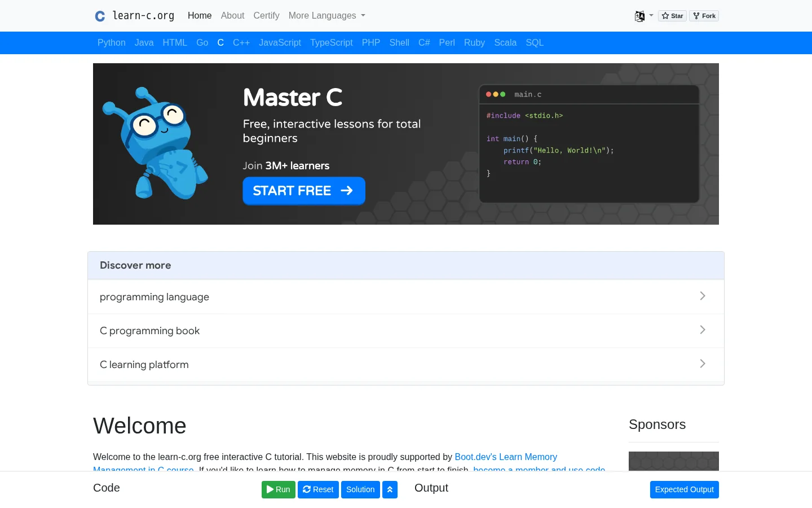Click the Fork GitHub button
Screen dimensions: 812x508
coord(704,16)
